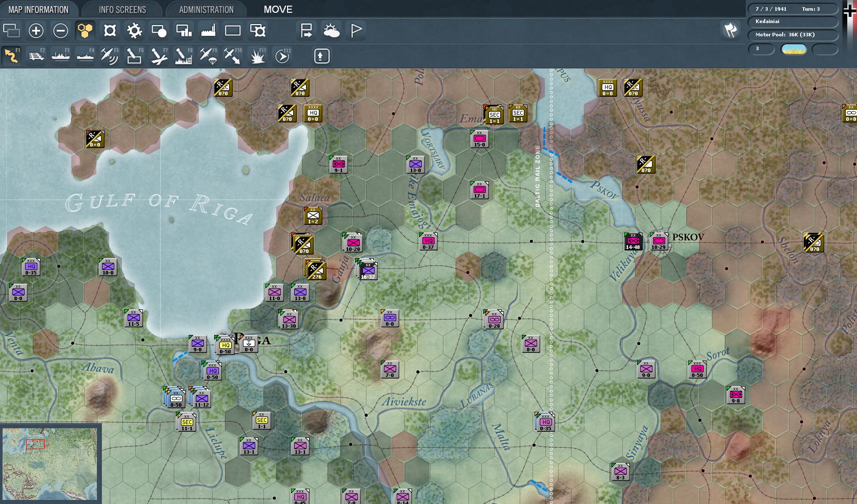Image resolution: width=857 pixels, height=504 pixels.
Task: Click the field showing 3 below Motor Pool
Action: click(x=761, y=49)
